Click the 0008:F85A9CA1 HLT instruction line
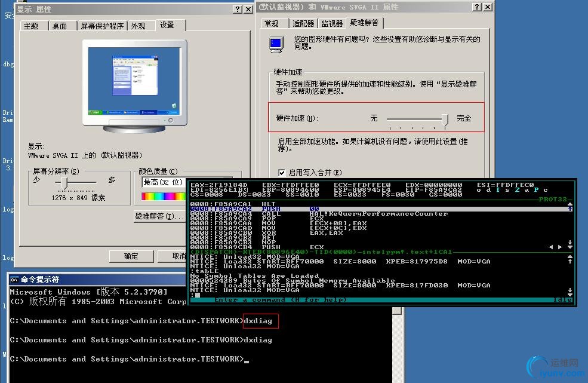588x383 pixels. point(233,204)
